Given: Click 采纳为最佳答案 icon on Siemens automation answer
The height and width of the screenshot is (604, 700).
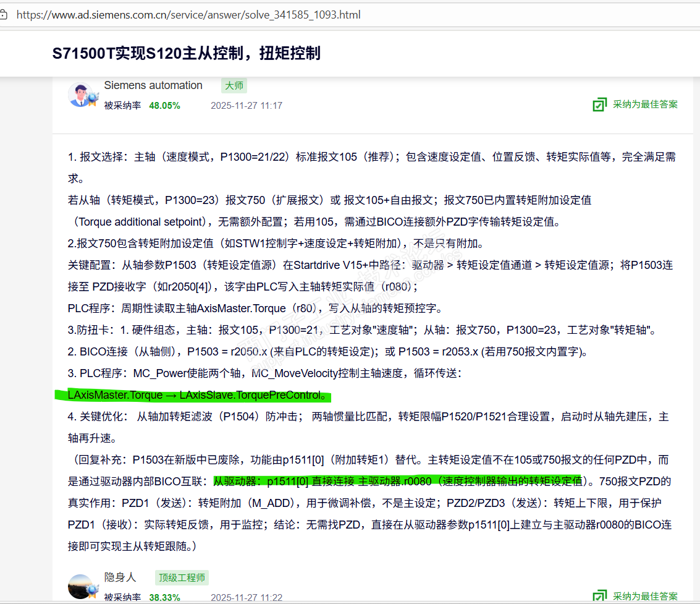Looking at the screenshot, I should coord(599,104).
